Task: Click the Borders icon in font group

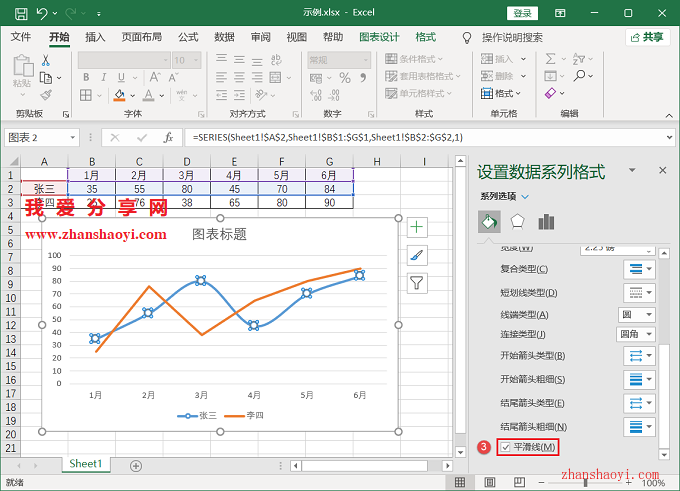Action: point(86,95)
